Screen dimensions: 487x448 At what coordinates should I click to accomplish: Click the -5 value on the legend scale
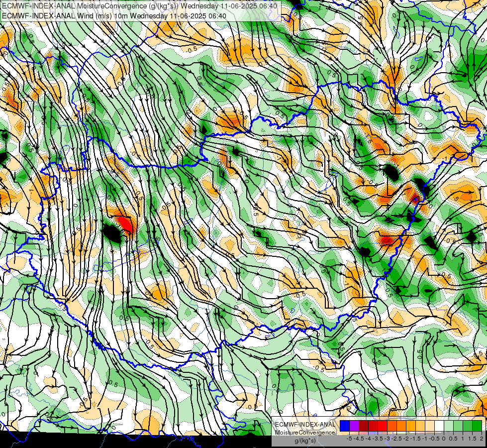pyautogui.click(x=349, y=439)
